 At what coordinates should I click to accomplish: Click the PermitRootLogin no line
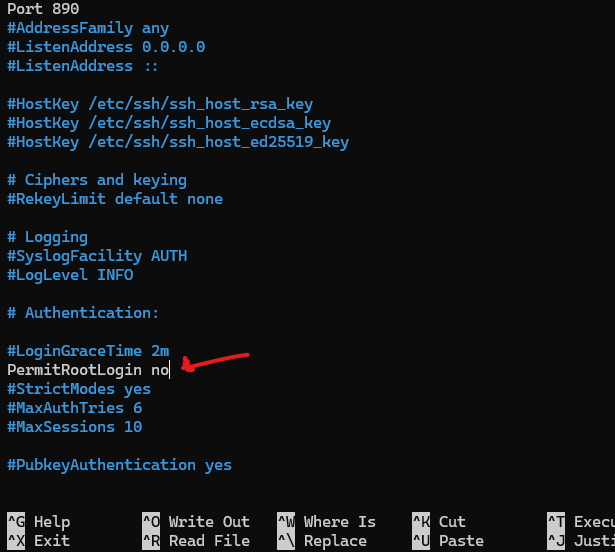(88, 370)
